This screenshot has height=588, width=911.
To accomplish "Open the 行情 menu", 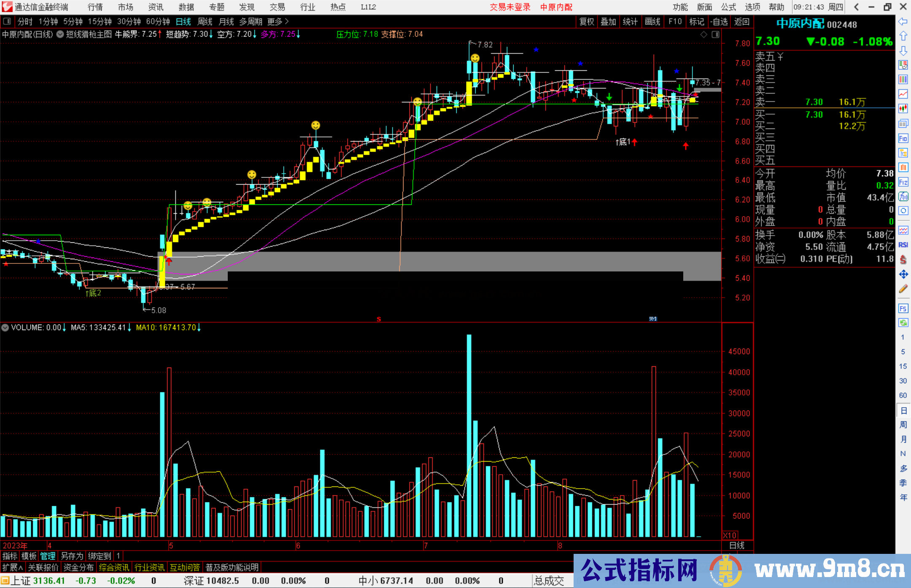I will pos(95,7).
